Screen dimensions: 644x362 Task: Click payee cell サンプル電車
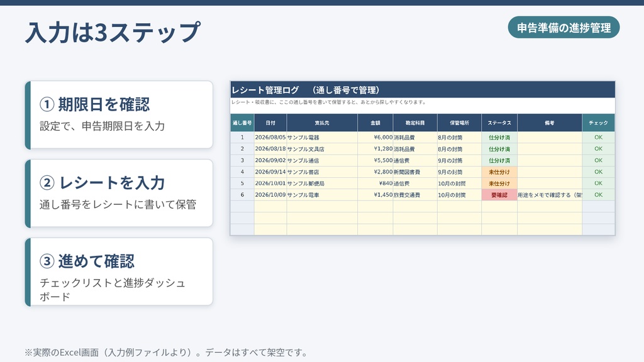(x=322, y=195)
